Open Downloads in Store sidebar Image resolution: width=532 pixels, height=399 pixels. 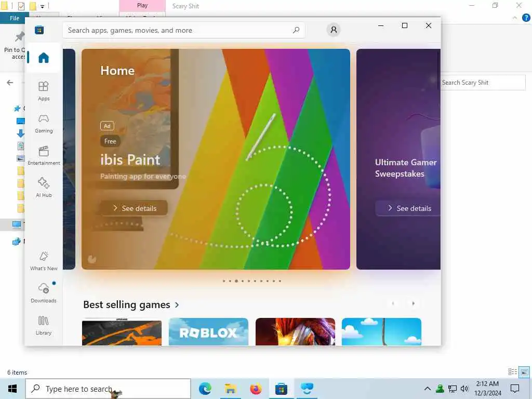[x=44, y=292]
